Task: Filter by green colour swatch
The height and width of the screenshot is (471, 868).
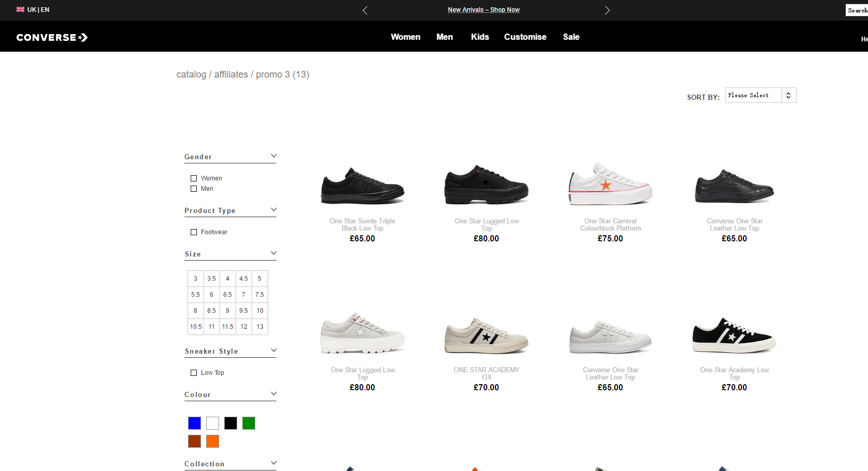Action: [x=249, y=423]
